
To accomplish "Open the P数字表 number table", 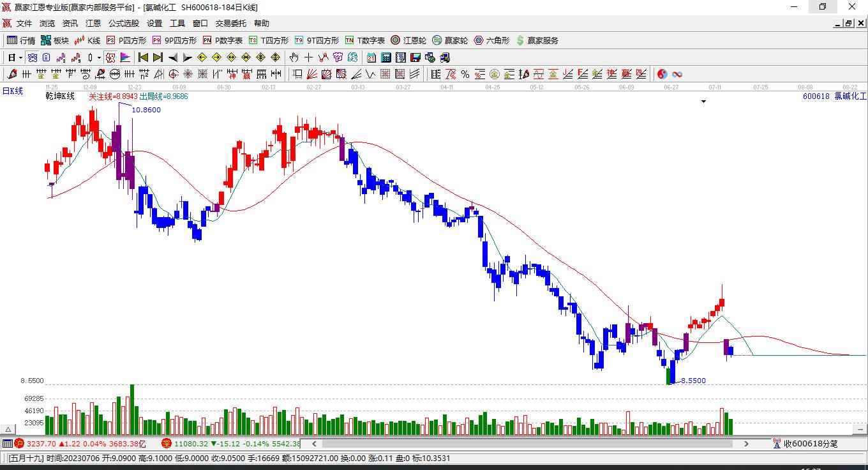I will point(222,40).
